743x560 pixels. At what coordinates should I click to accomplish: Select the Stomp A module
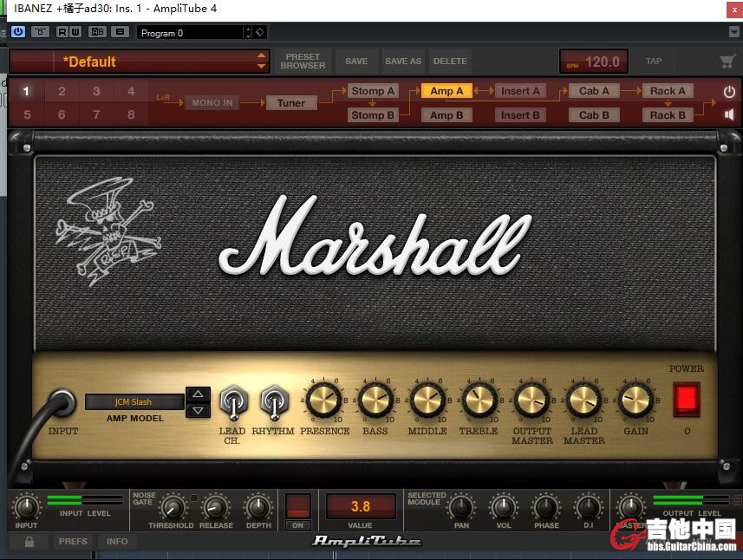pyautogui.click(x=373, y=91)
